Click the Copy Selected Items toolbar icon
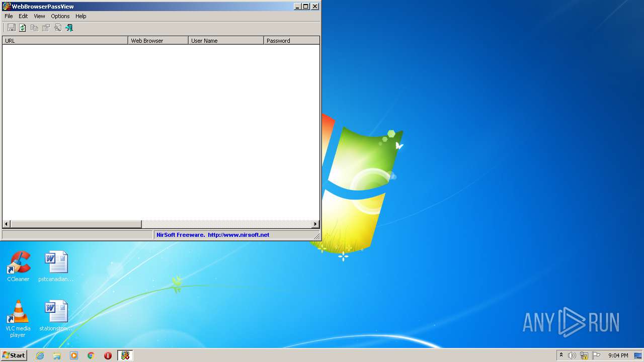 [34, 28]
